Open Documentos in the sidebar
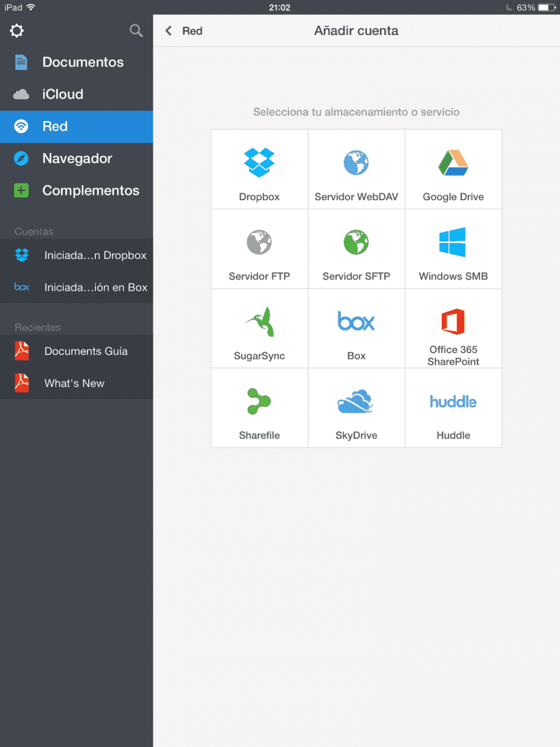560x747 pixels. (76, 62)
